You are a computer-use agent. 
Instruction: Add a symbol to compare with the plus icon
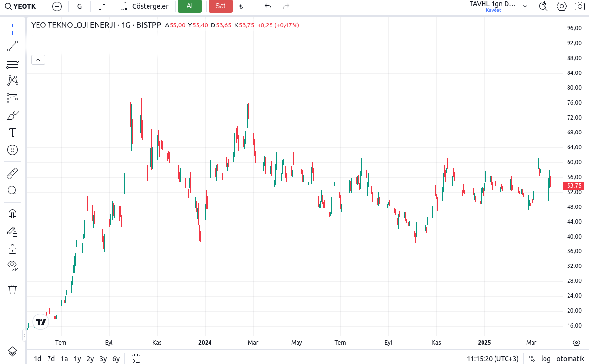57,6
